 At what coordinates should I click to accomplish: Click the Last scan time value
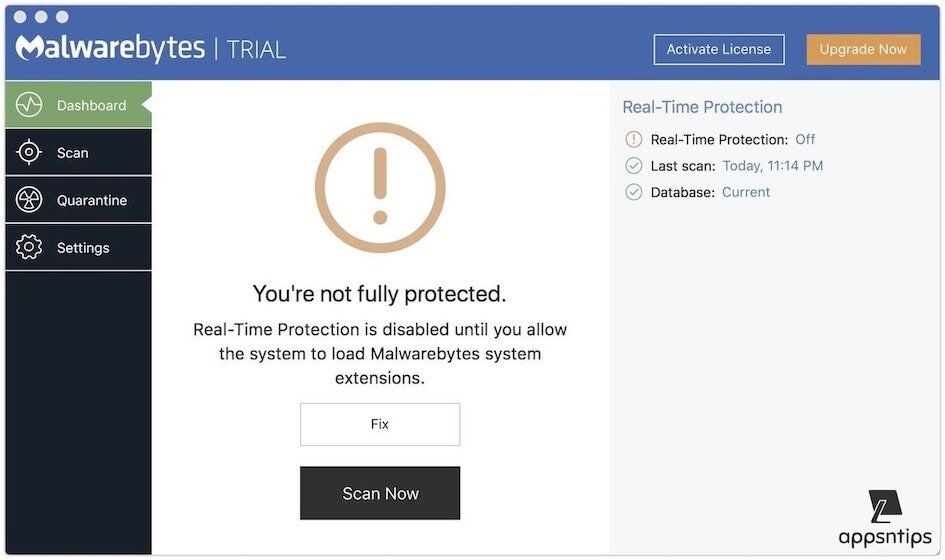tap(773, 166)
